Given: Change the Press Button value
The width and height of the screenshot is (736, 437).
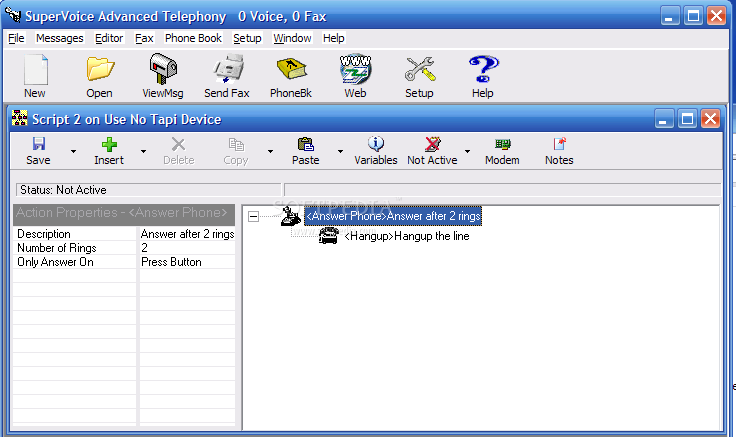Looking at the screenshot, I should (187, 262).
